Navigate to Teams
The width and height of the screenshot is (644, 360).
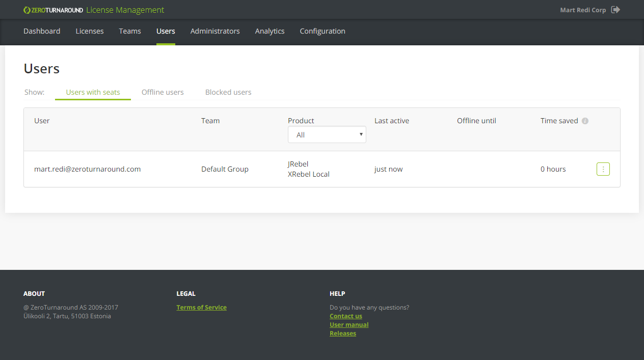pos(130,31)
